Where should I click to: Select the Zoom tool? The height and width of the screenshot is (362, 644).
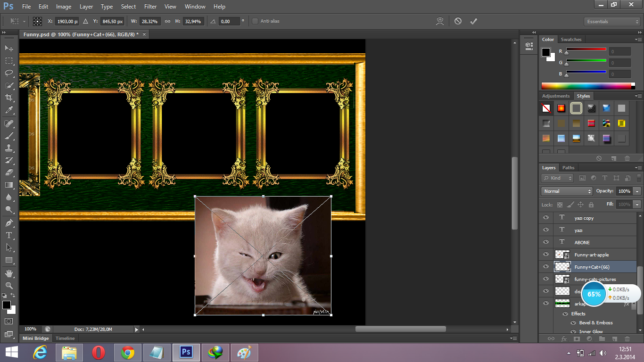click(x=9, y=286)
